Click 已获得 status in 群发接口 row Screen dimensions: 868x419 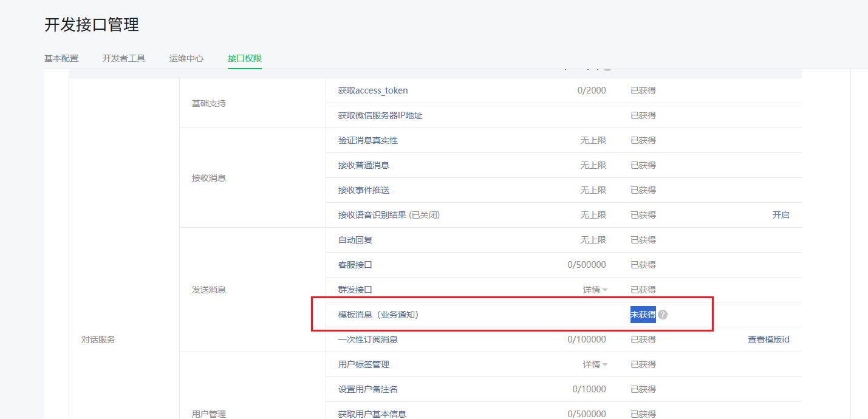coord(643,290)
